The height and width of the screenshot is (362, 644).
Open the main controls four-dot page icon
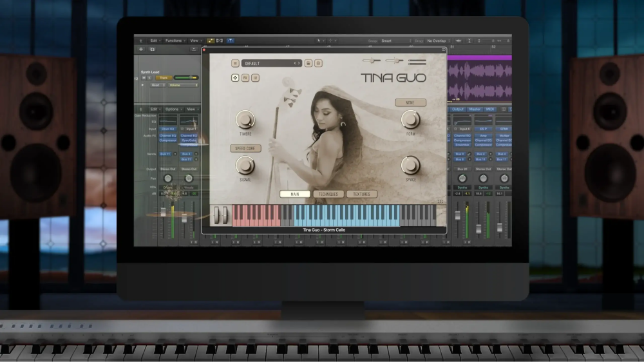(x=235, y=78)
